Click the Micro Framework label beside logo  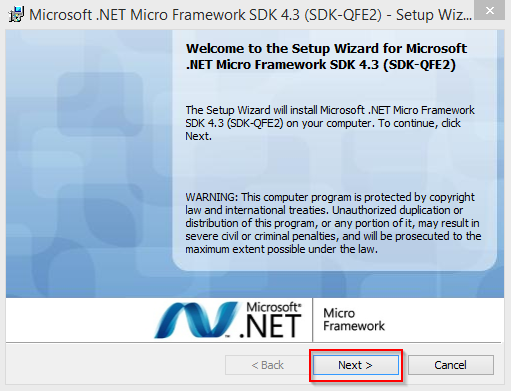[x=354, y=320]
